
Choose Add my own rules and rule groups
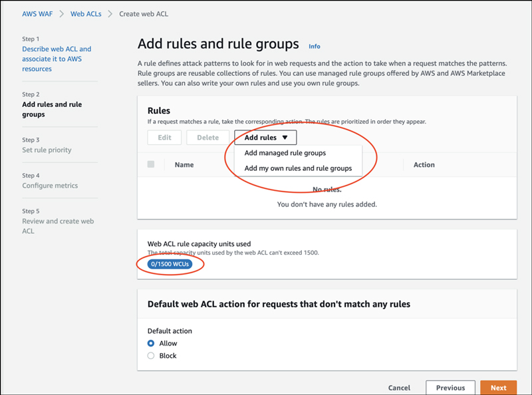[x=298, y=168]
